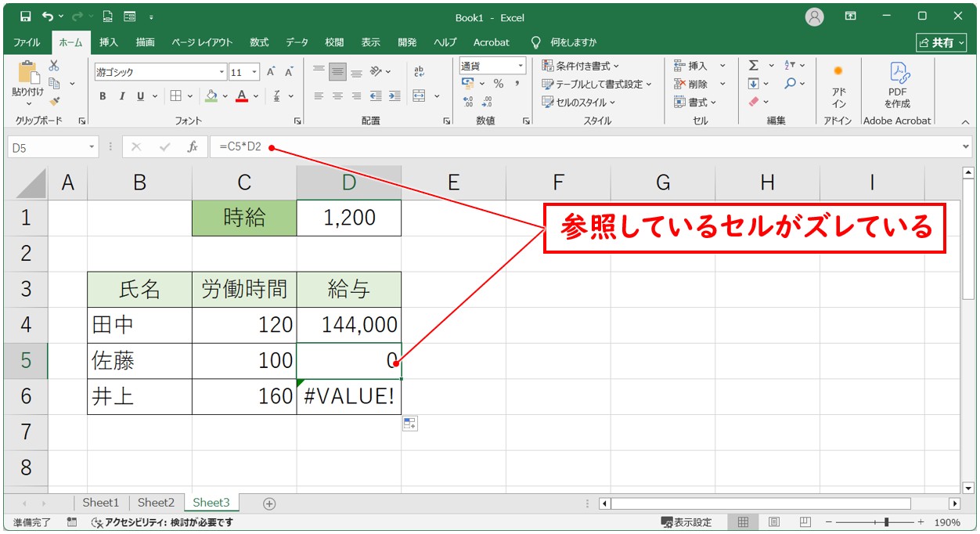
Task: Click the Insert Function fx icon
Action: pos(193,147)
